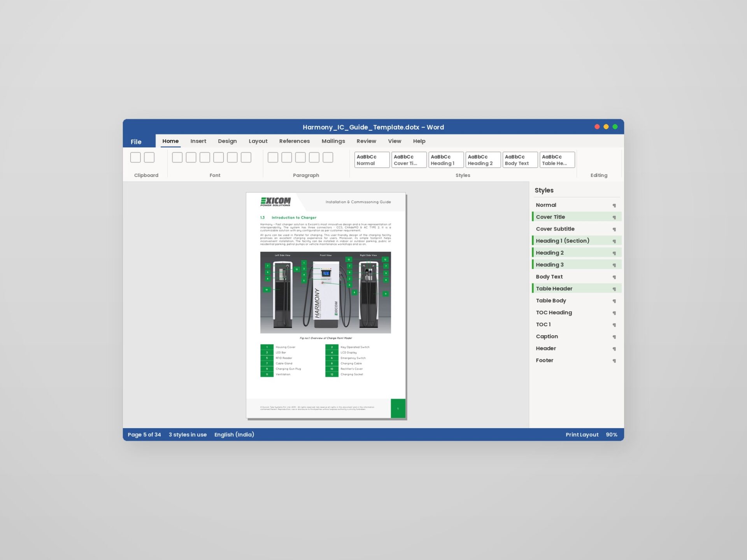The image size is (747, 560).
Task: Click the paragraph mark icon beside Table Header
Action: click(x=614, y=289)
